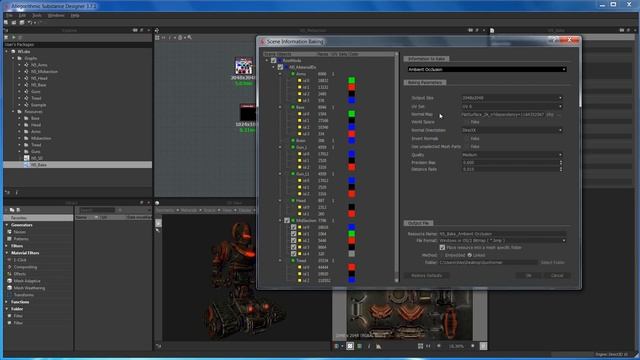Click the save-all icon in the main toolbar
The width and height of the screenshot is (640, 360).
click(x=22, y=22)
